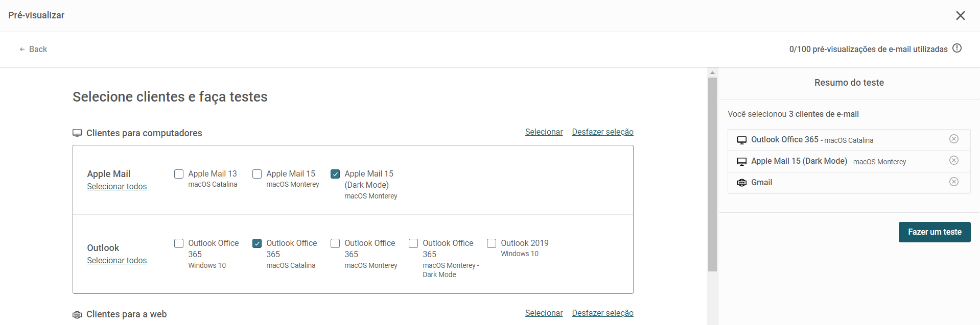Viewport: 980px width, 325px height.
Task: Uncheck Outlook Office 365 macOS Catalina
Action: pyautogui.click(x=257, y=243)
